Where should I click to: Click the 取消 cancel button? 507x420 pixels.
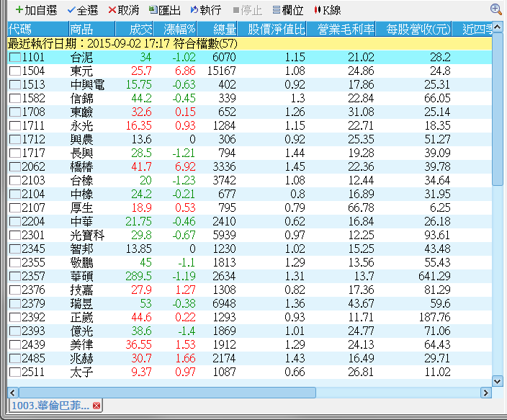point(124,10)
